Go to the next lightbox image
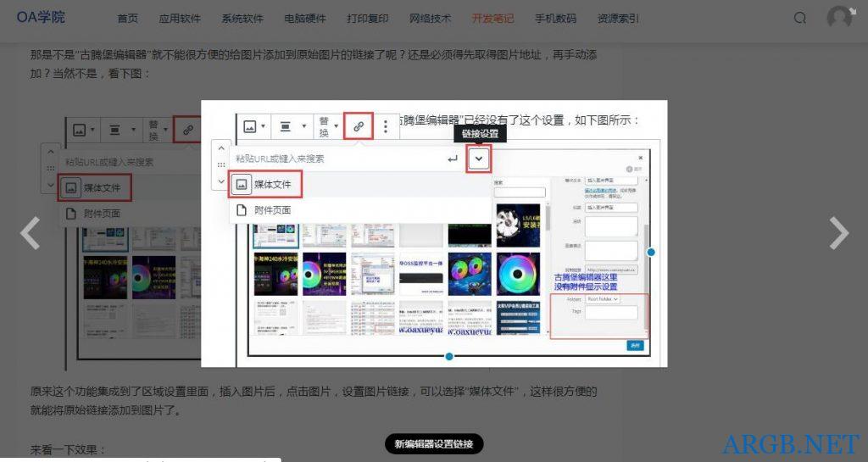 click(839, 233)
